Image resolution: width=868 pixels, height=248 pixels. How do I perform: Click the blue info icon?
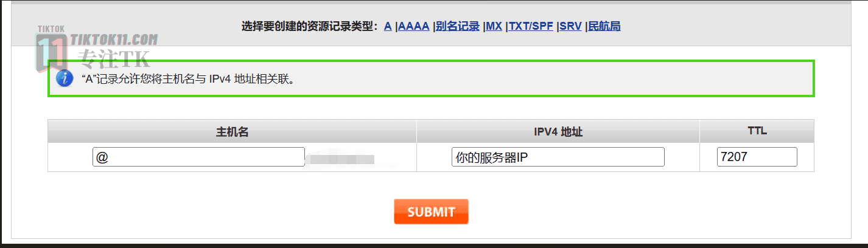[x=65, y=78]
